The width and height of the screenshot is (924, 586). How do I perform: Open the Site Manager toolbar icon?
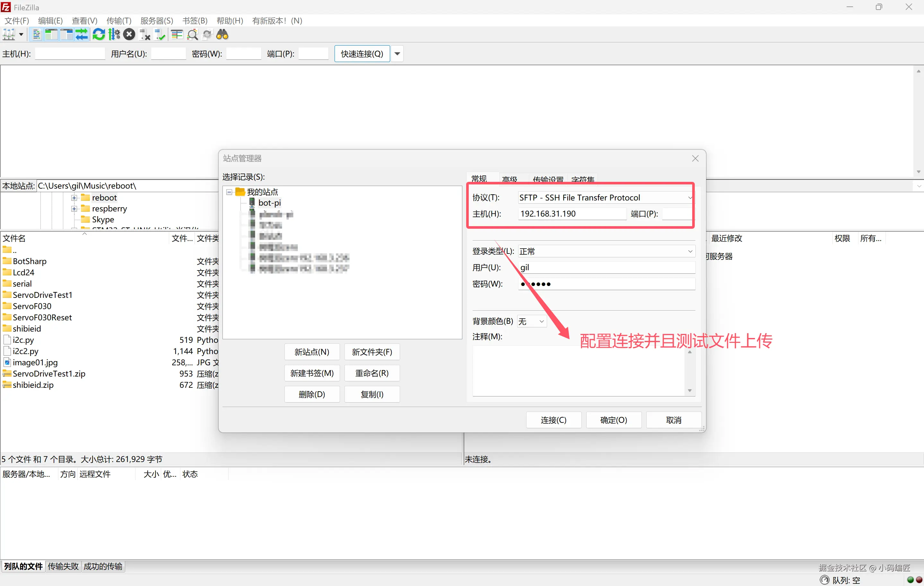click(8, 35)
